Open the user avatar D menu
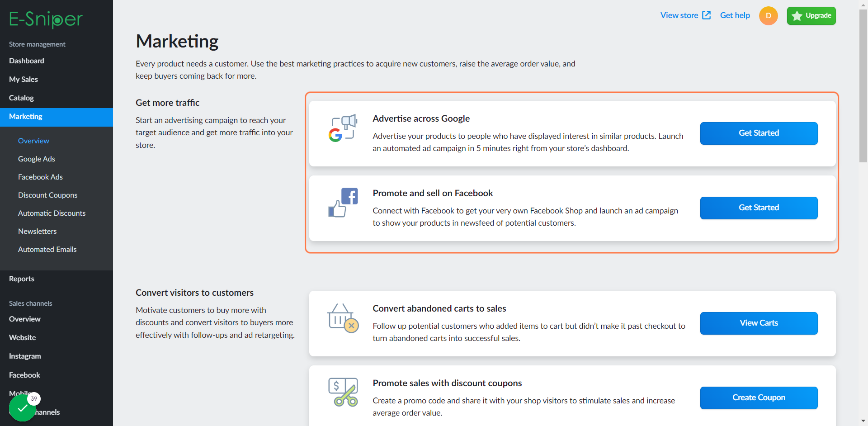 click(768, 16)
